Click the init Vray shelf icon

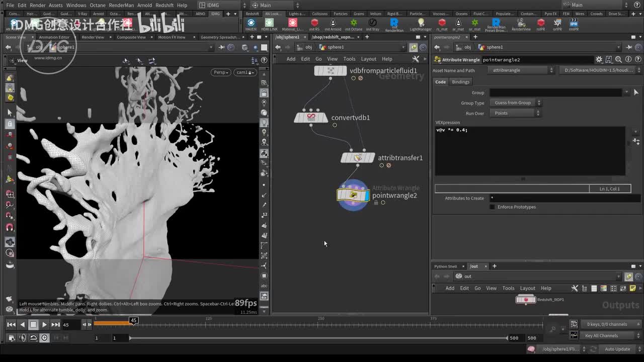click(x=372, y=24)
